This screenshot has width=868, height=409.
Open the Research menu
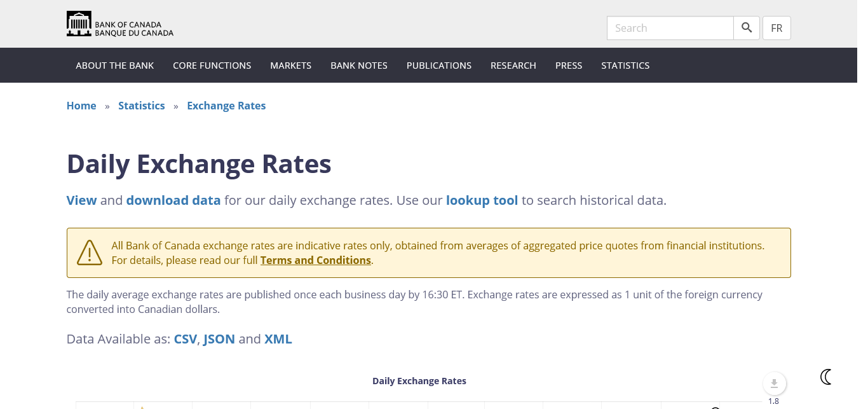coord(513,66)
